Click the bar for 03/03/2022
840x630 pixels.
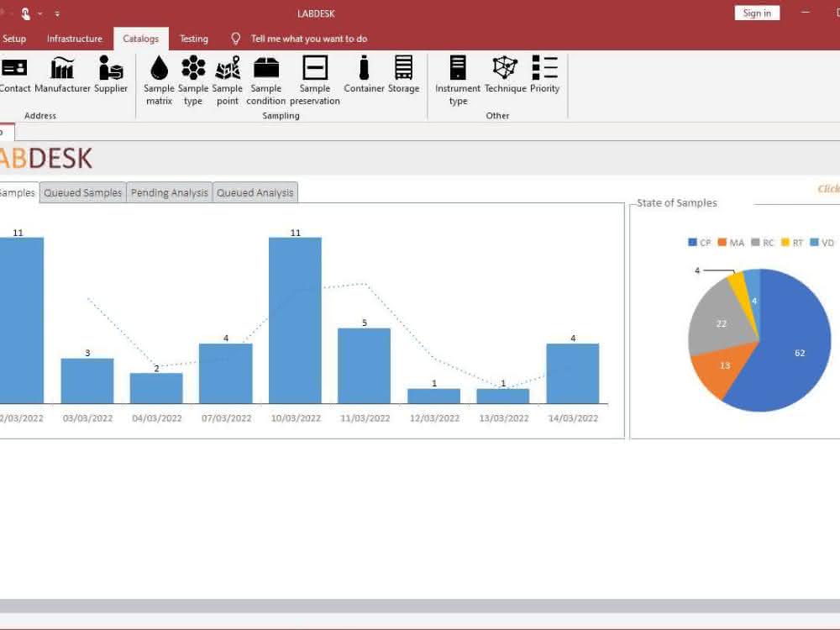coord(87,381)
